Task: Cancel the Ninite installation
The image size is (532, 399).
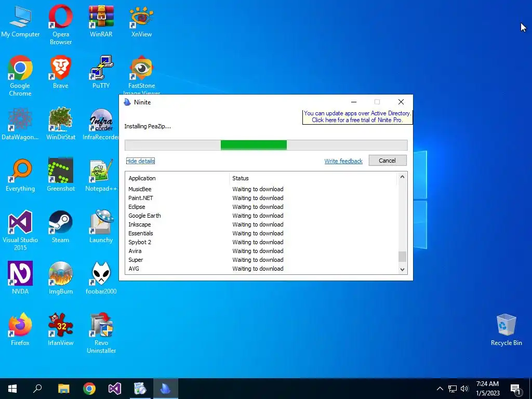Action: 388,161
